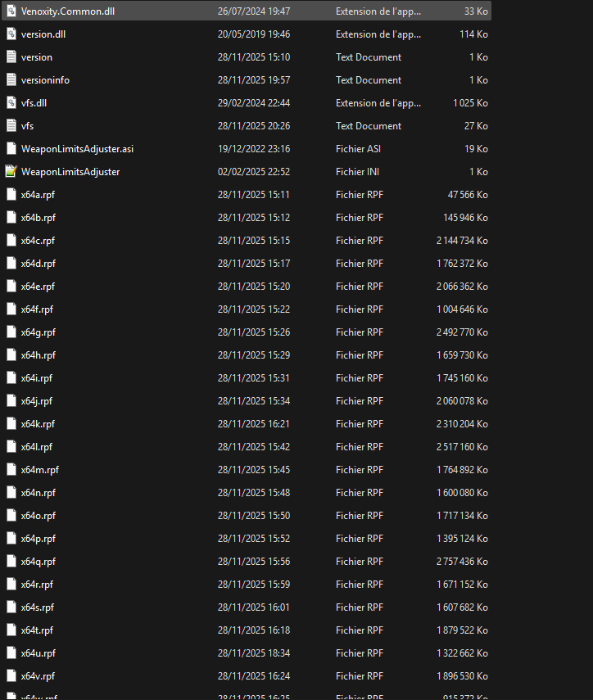593x700 pixels.
Task: Click the x64b.rpf file name
Action: coord(38,218)
